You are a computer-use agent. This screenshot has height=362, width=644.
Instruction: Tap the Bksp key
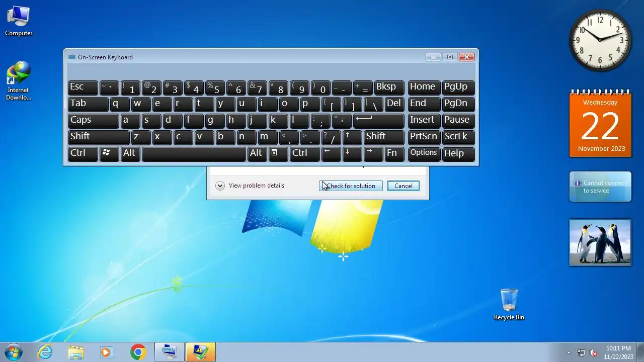389,87
